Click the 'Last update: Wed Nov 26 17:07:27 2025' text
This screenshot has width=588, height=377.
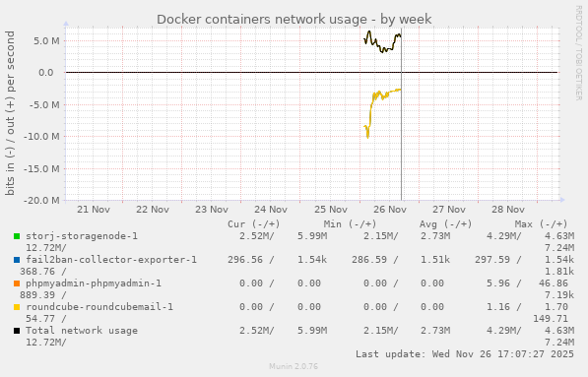pyautogui.click(x=465, y=354)
